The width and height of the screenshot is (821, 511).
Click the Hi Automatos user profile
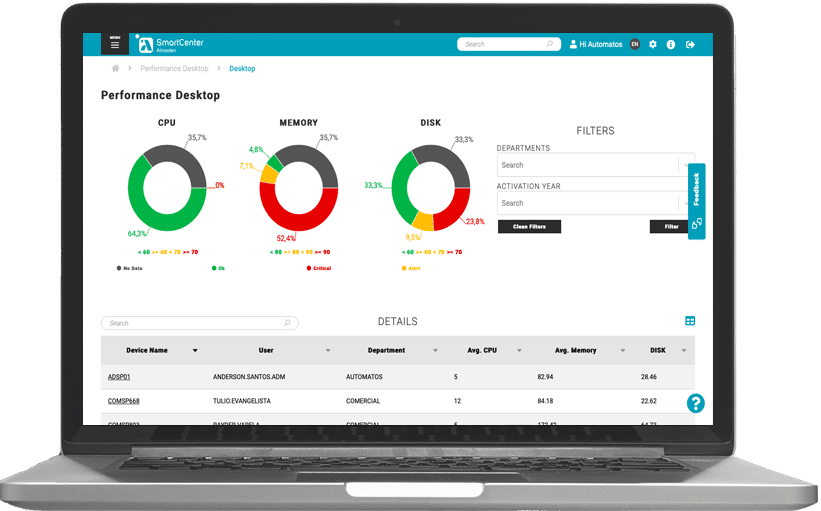click(596, 44)
